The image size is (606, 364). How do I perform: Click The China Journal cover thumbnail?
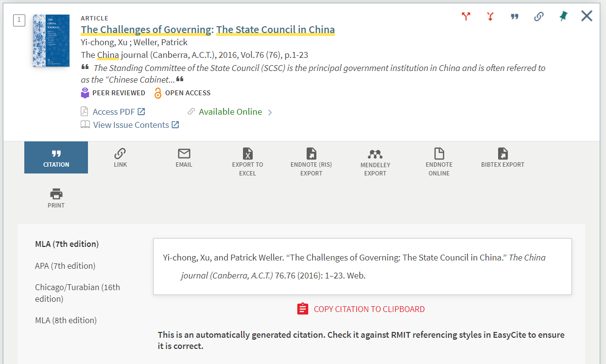pyautogui.click(x=51, y=41)
